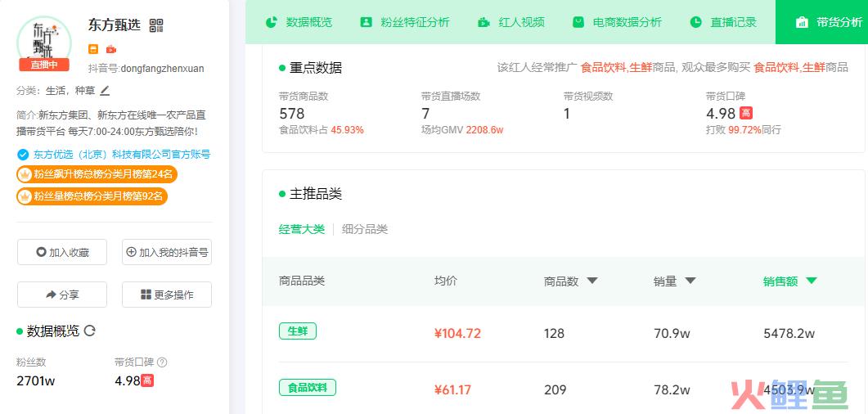This screenshot has height=414, width=868.
Task: Sort by 销量 column arrow
Action: pyautogui.click(x=690, y=281)
